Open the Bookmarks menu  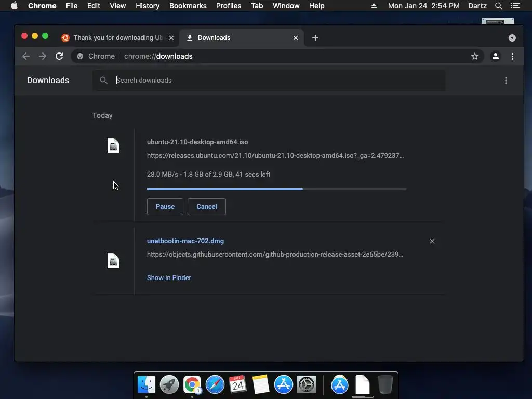pos(188,6)
